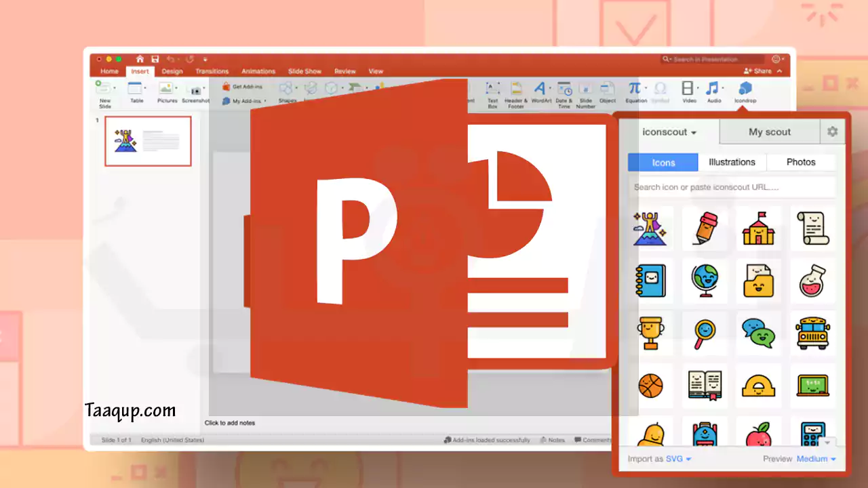Click Search in Presentation field
Screen dimensions: 868x488
[x=713, y=59]
